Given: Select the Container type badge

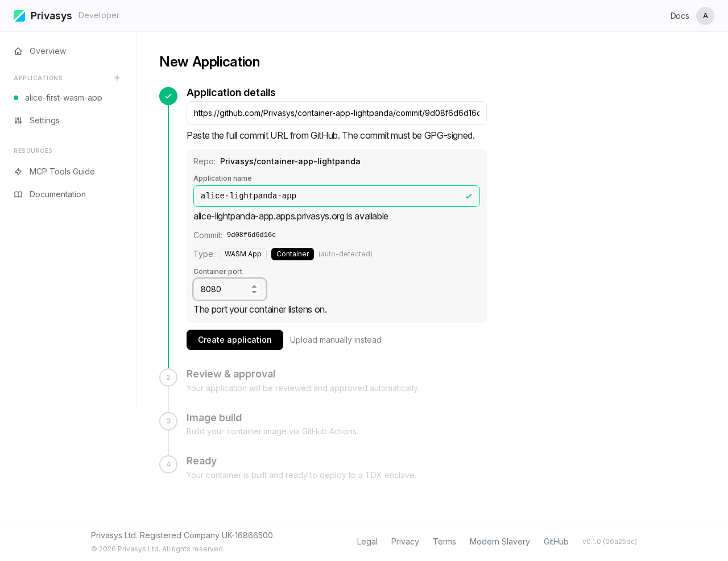Looking at the screenshot, I should click(x=292, y=254).
